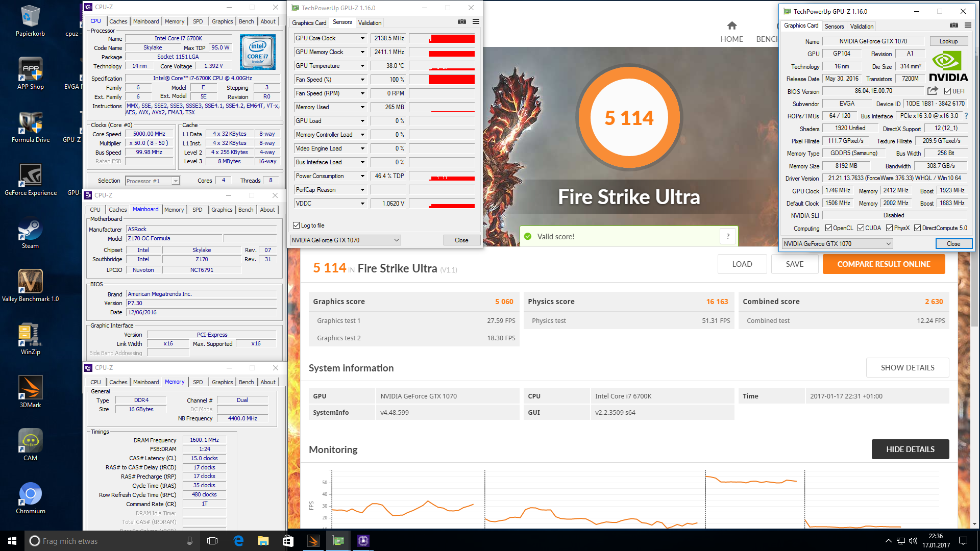Click the SAVE button in 3DMark
Viewport: 980px width, 551px height.
pyautogui.click(x=795, y=264)
